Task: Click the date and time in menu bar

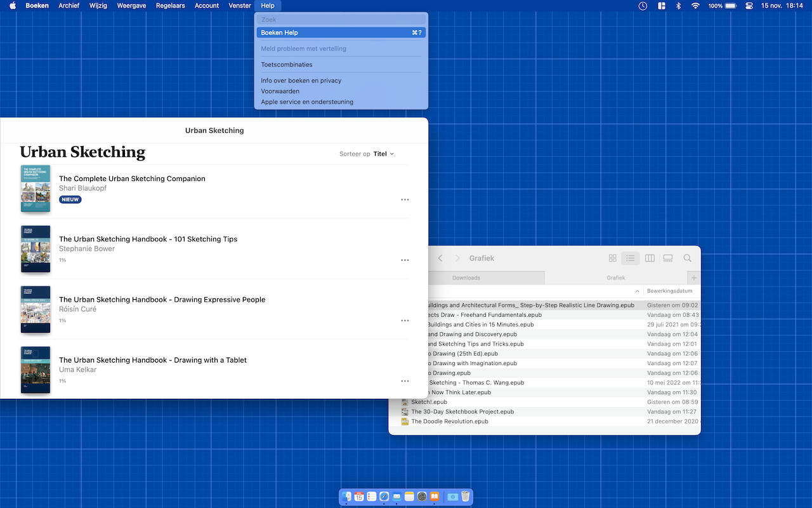Action: pos(782,6)
